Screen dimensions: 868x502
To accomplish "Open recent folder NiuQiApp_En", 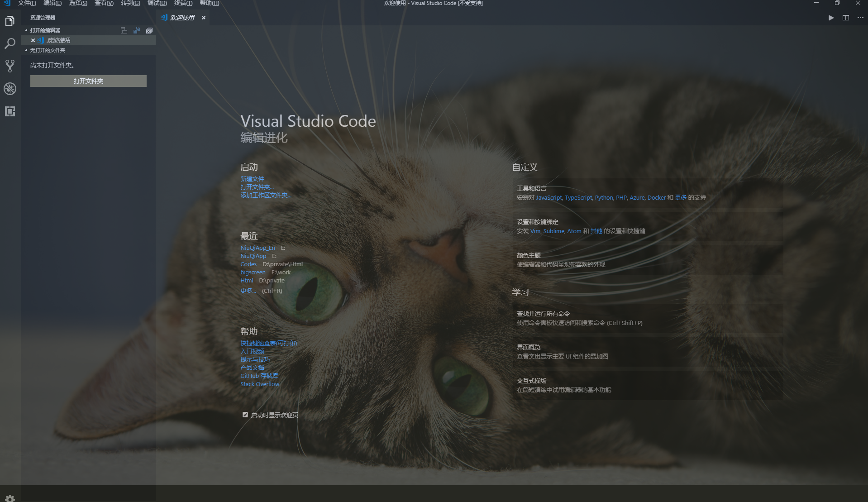I will 258,248.
